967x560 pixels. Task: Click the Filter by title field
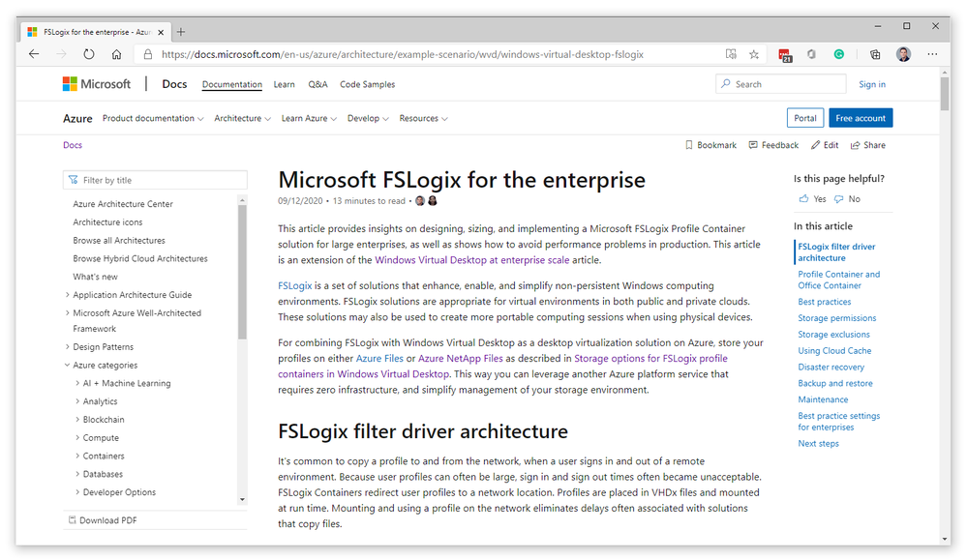[x=155, y=180]
